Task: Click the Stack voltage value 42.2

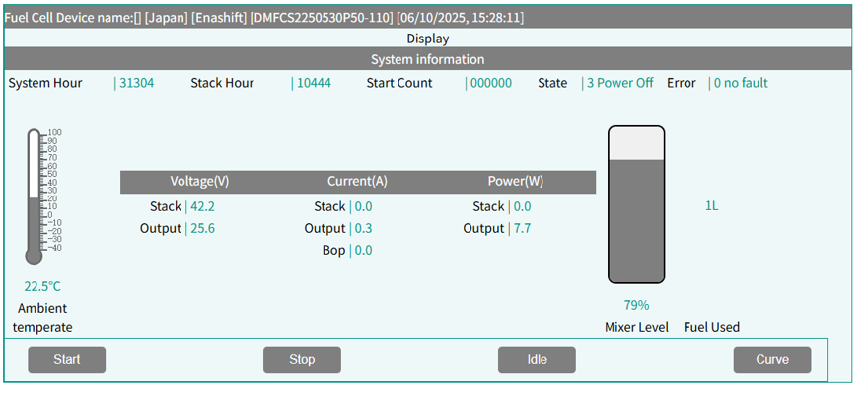Action: click(202, 206)
